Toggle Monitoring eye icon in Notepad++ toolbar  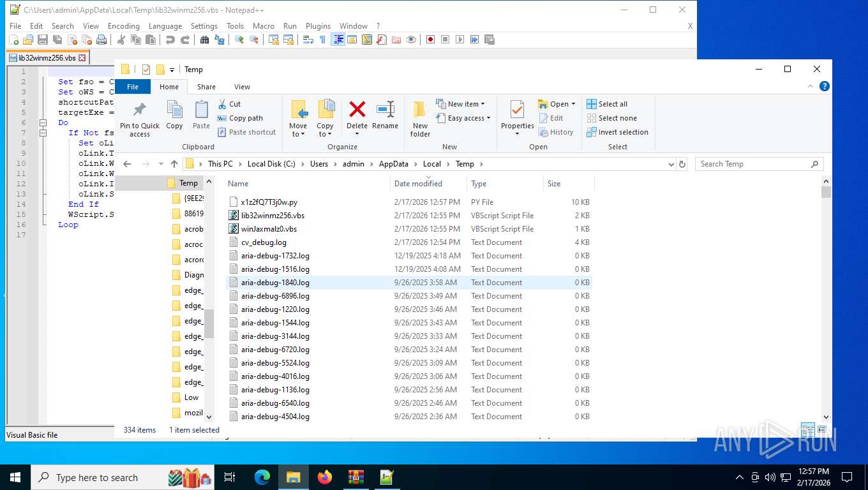[411, 40]
